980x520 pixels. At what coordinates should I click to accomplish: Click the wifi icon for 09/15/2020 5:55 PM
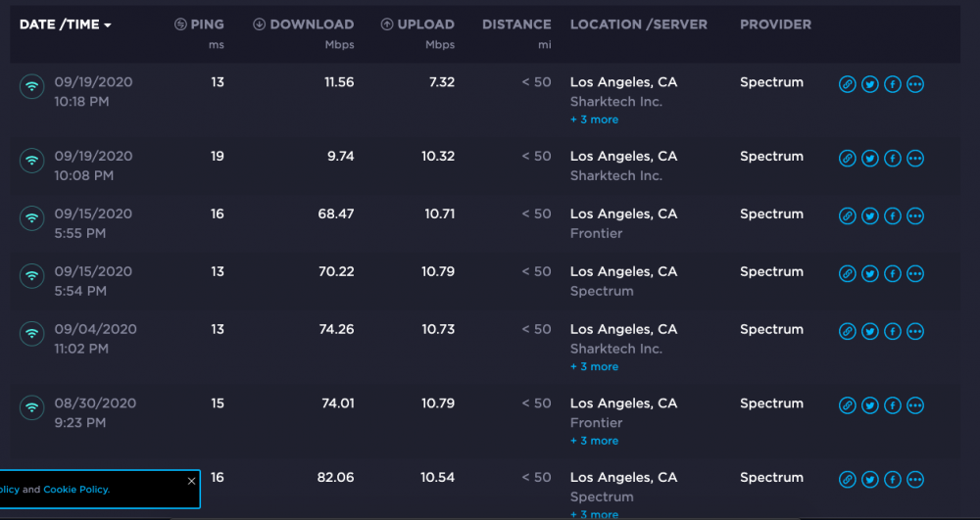click(x=32, y=218)
